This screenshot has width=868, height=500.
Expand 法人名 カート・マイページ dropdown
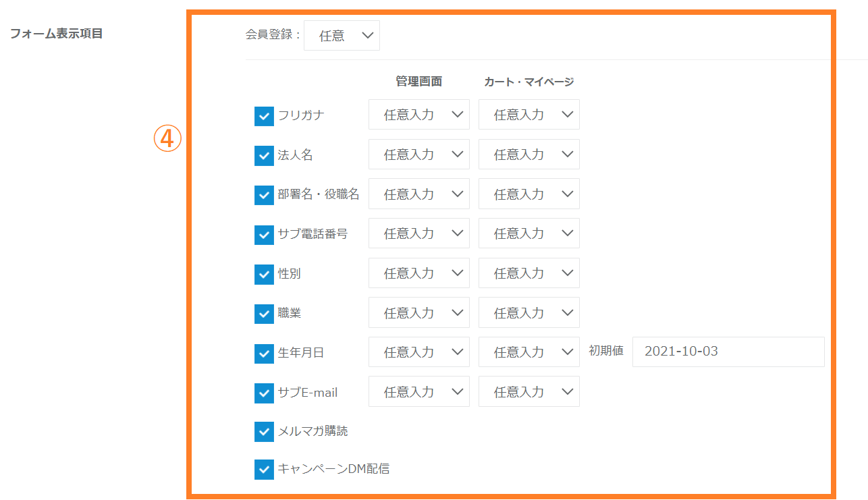(528, 155)
